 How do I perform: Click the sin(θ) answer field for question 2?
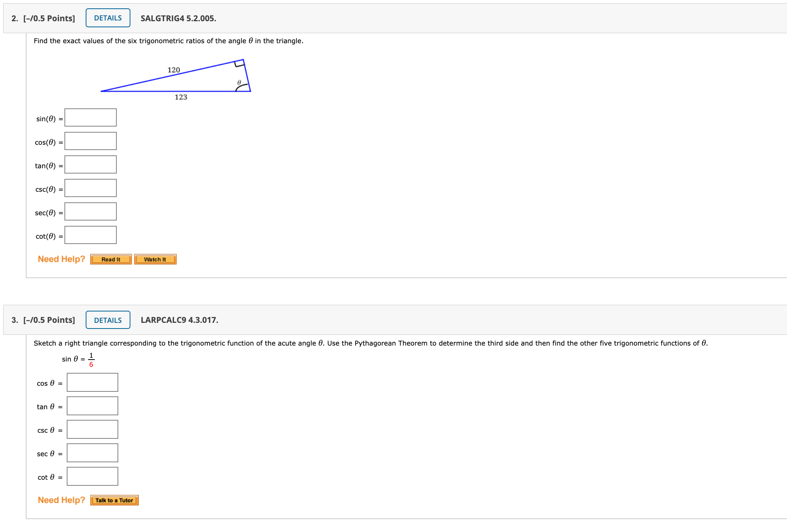pyautogui.click(x=90, y=117)
